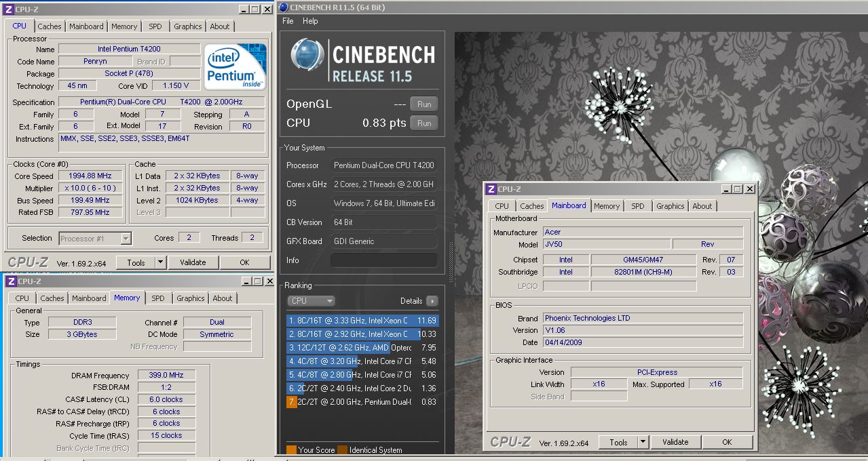868x461 pixels.
Task: Click the Your Score orange legend square
Action: click(291, 449)
